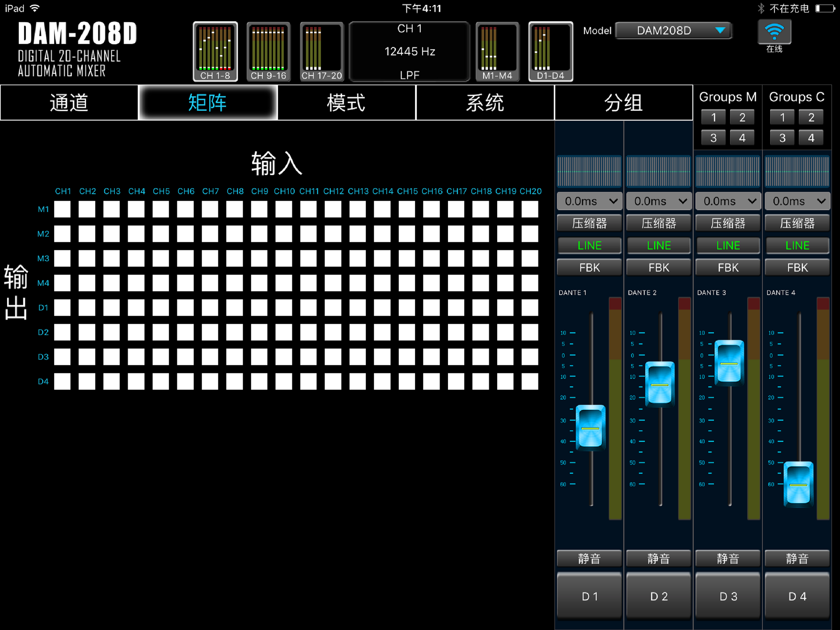
Task: Toggle LINE on DANTE 2 strip
Action: pyautogui.click(x=659, y=245)
